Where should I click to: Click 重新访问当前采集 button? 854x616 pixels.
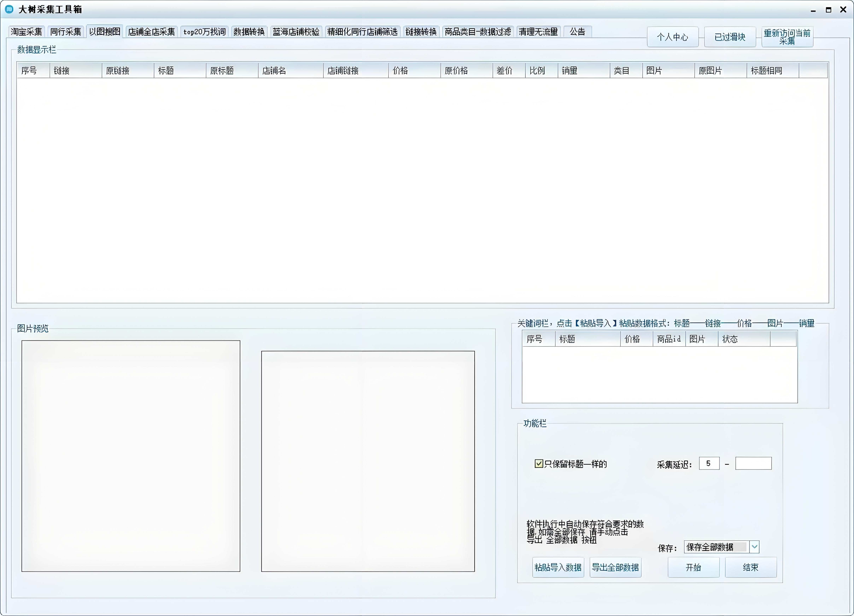(787, 37)
